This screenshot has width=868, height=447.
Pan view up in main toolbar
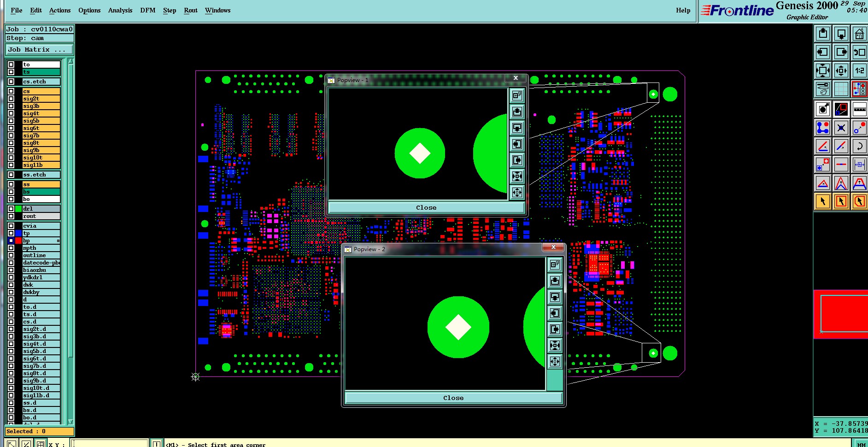tap(823, 34)
